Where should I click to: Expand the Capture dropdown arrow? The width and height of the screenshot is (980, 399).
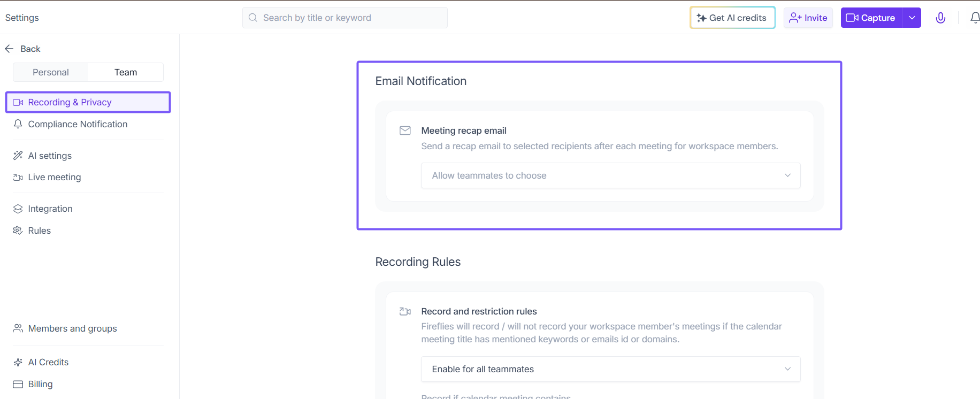coord(912,18)
